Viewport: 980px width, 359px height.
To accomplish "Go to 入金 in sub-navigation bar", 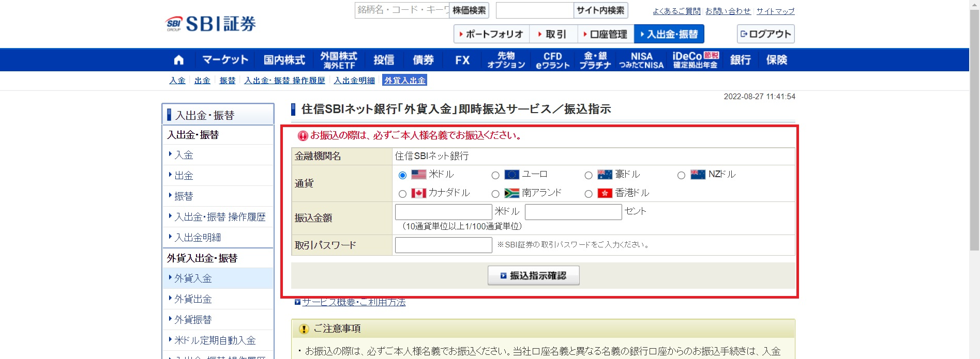I will tap(177, 81).
